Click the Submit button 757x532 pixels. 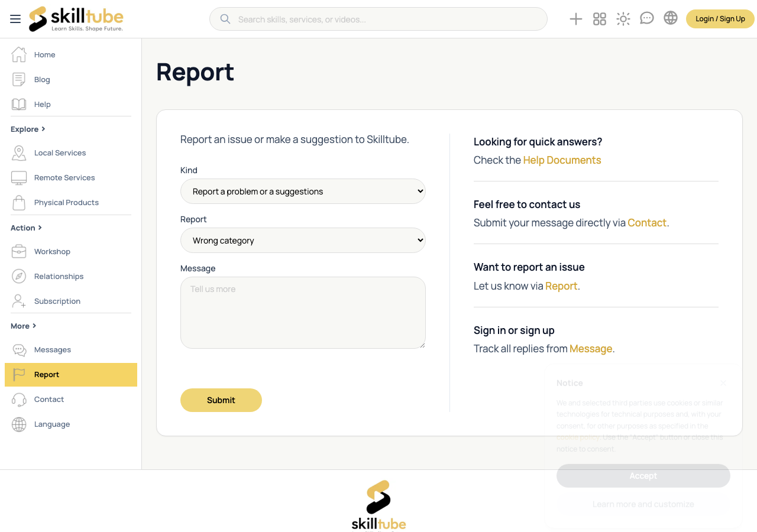pyautogui.click(x=221, y=400)
